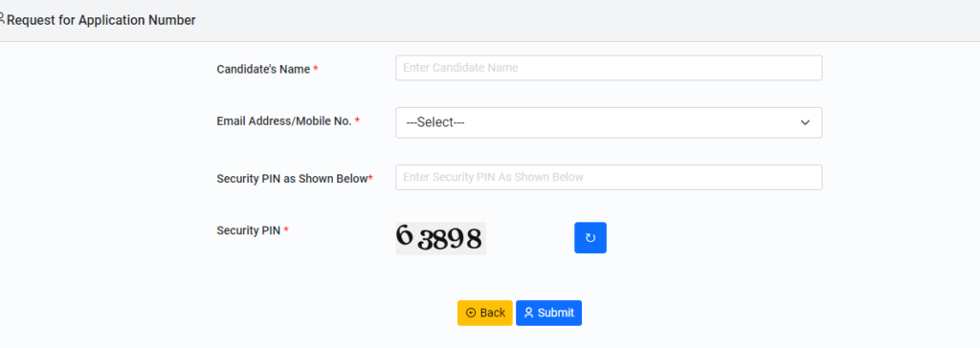Screen dimensions: 980x348
Task: Go back using the yellow Back button
Action: click(x=485, y=313)
